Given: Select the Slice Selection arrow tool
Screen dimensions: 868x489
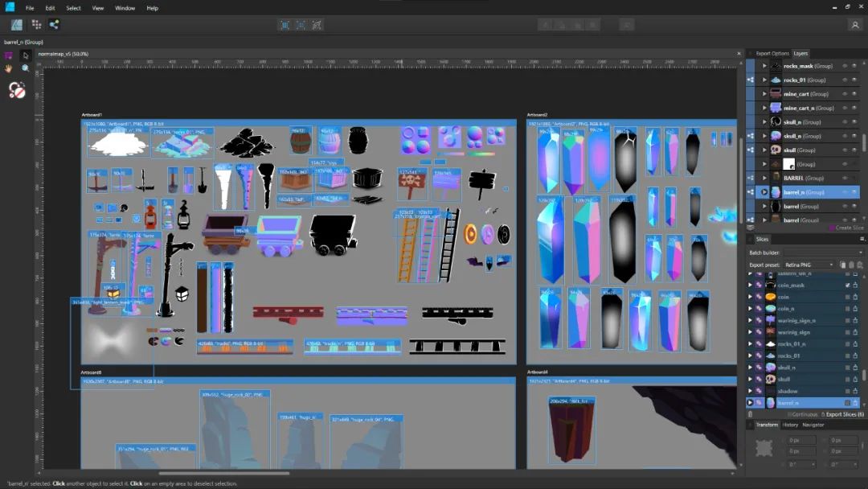Looking at the screenshot, I should pyautogui.click(x=26, y=55).
